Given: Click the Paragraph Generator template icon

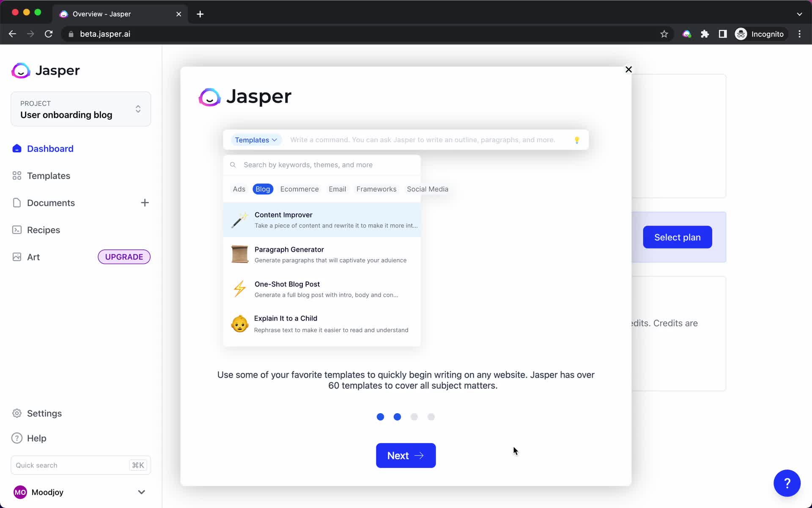Looking at the screenshot, I should [239, 254].
